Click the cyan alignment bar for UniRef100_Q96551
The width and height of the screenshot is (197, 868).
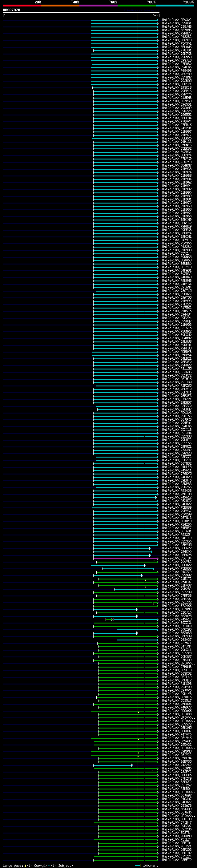(x=126, y=104)
